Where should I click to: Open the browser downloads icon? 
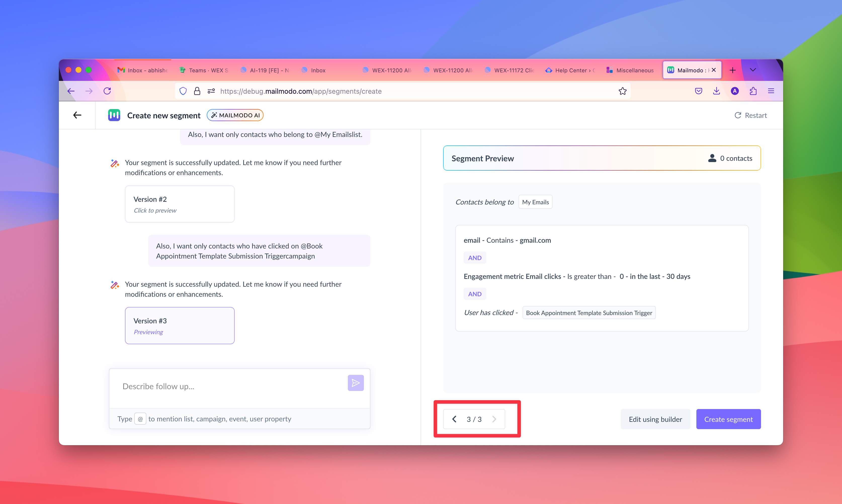tap(717, 91)
